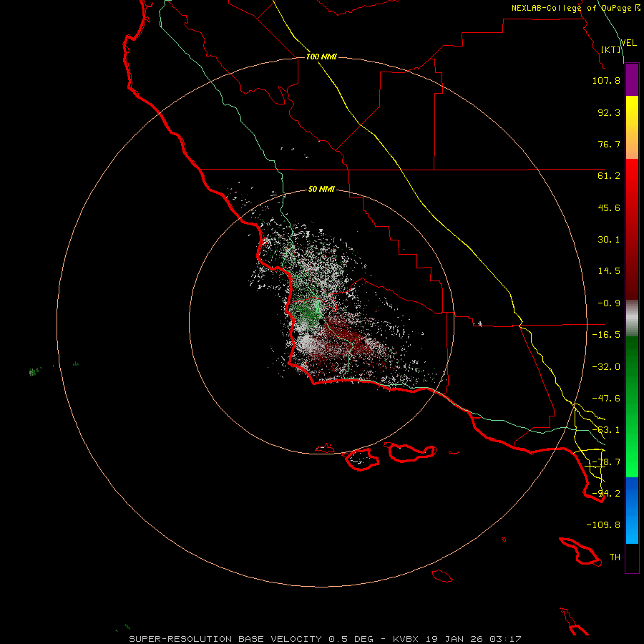Click the -94.2 velocity scale value
Screen dimensions: 644x644
(x=606, y=494)
